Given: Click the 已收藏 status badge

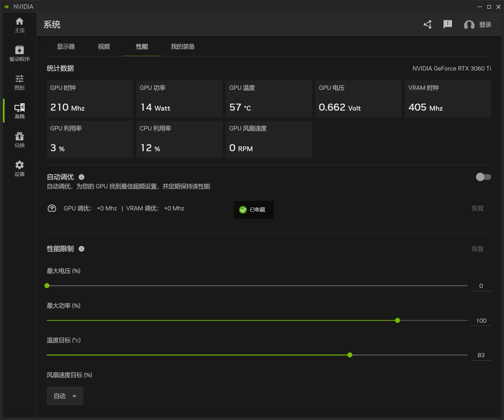Looking at the screenshot, I should pos(253,210).
